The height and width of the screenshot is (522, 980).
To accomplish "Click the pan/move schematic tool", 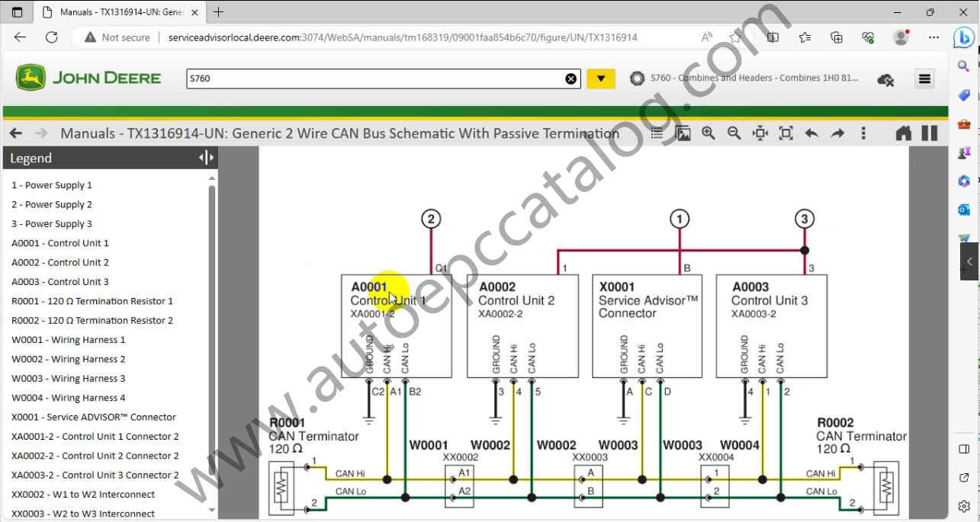I will pyautogui.click(x=760, y=133).
